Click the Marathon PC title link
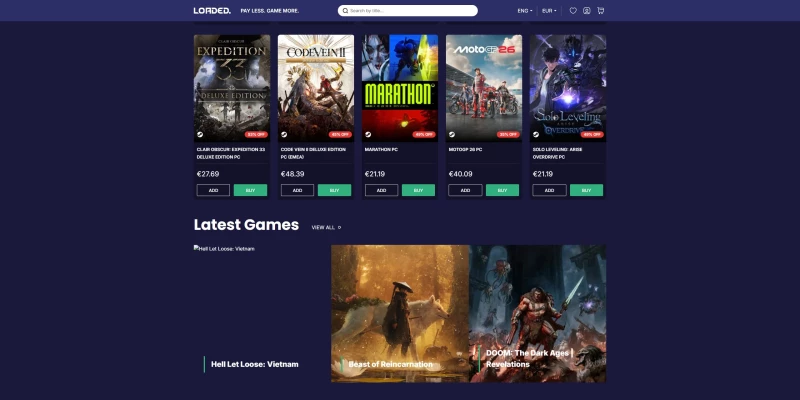800x400 pixels. pos(381,149)
